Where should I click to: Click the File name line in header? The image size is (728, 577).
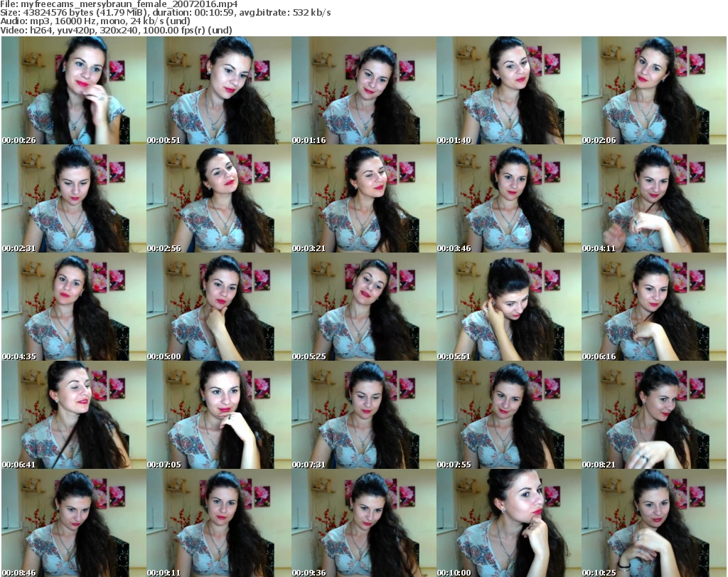pyautogui.click(x=119, y=4)
